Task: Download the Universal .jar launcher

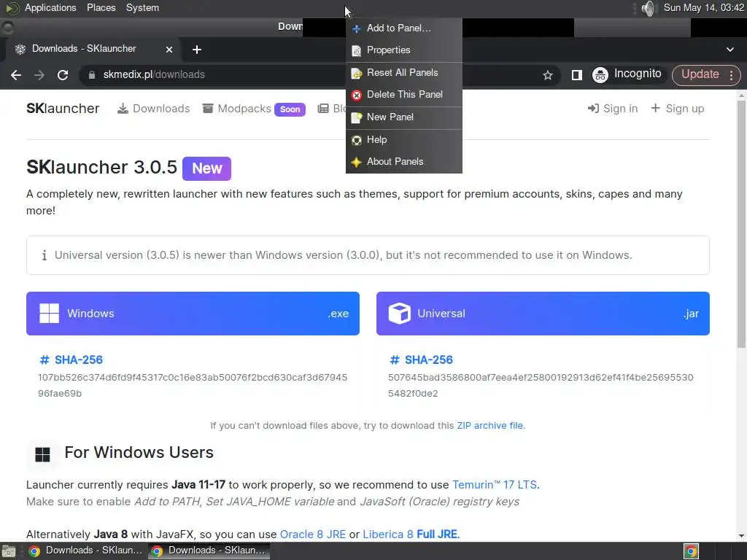Action: pyautogui.click(x=543, y=314)
